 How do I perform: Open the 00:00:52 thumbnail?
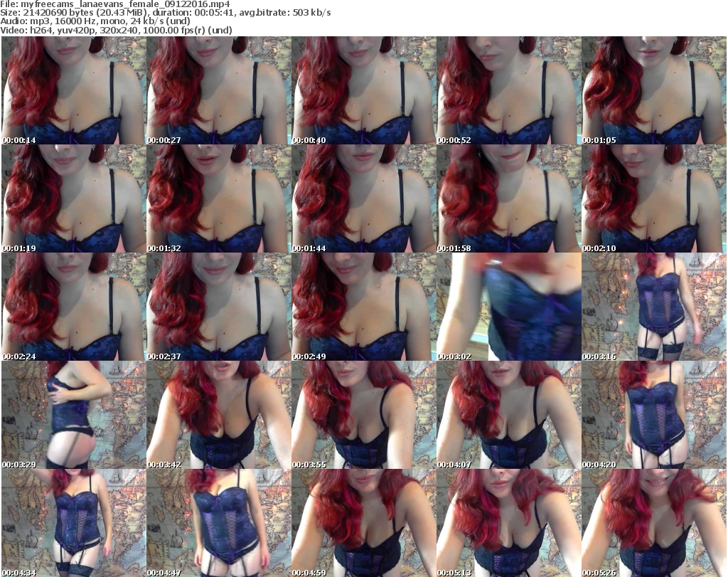pos(508,90)
